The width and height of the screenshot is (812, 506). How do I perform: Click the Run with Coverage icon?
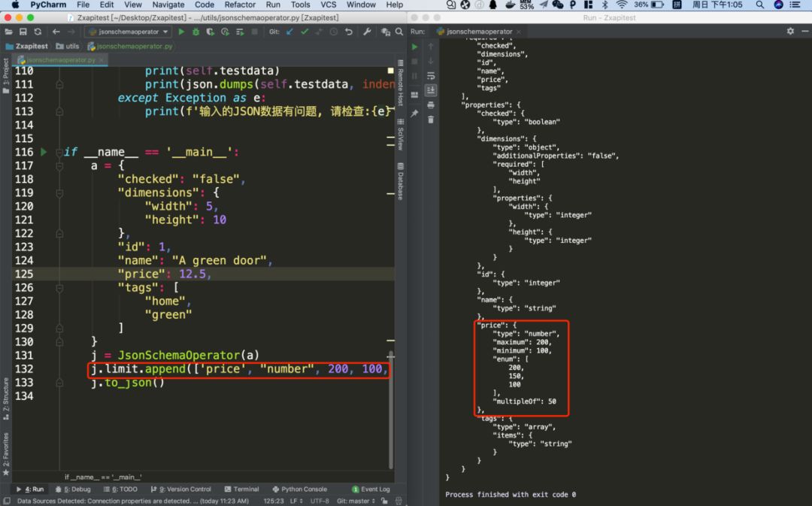[211, 32]
